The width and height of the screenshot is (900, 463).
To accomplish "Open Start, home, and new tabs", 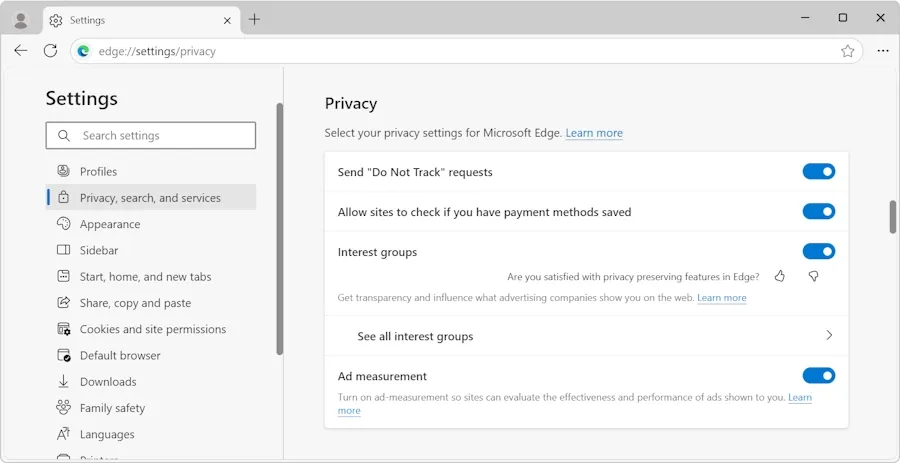I will pyautogui.click(x=150, y=277).
